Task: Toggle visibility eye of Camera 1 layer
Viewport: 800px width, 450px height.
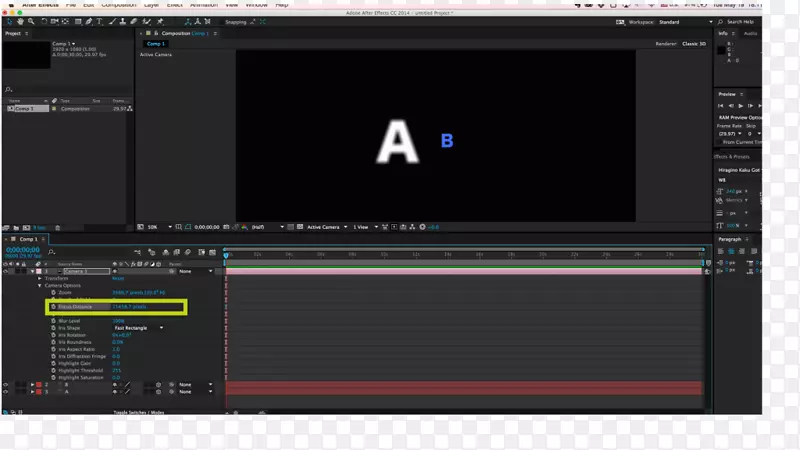Action: coord(6,271)
